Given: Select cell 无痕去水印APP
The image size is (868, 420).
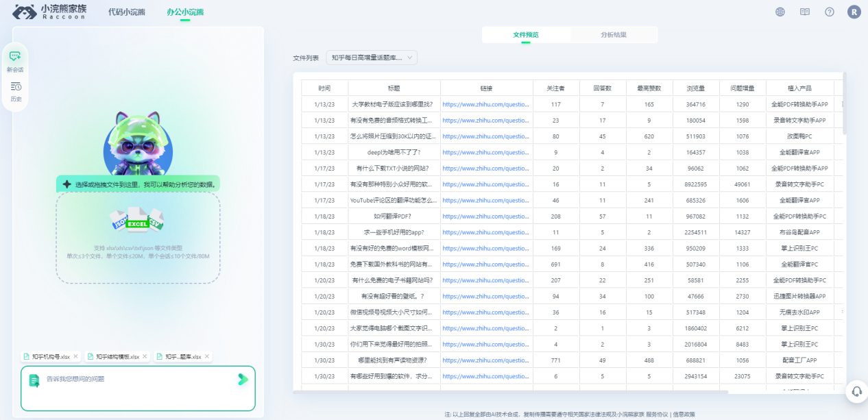Looking at the screenshot, I should [799, 312].
